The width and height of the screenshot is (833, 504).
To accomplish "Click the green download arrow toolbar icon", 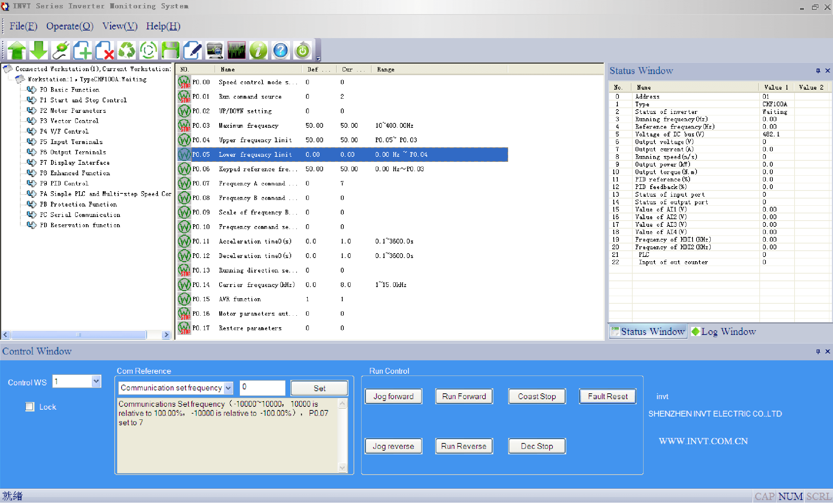I will pyautogui.click(x=38, y=50).
